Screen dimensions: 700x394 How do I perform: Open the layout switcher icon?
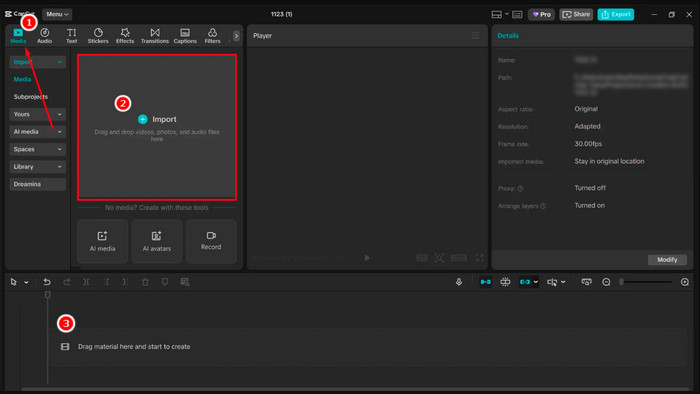pyautogui.click(x=496, y=14)
